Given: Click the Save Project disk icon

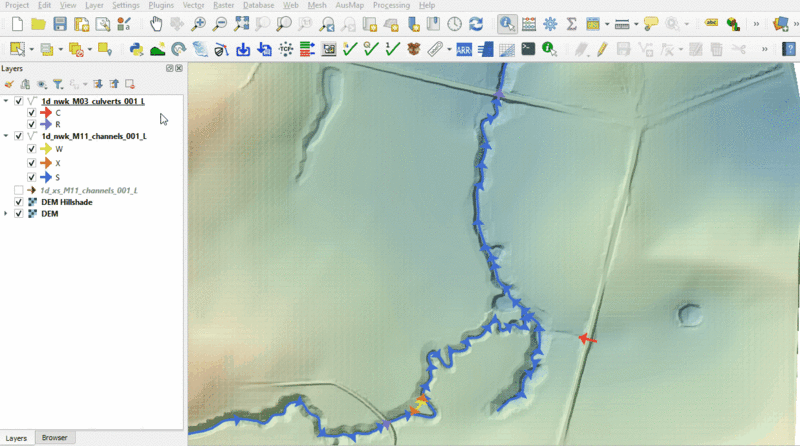Looking at the screenshot, I should pos(60,23).
